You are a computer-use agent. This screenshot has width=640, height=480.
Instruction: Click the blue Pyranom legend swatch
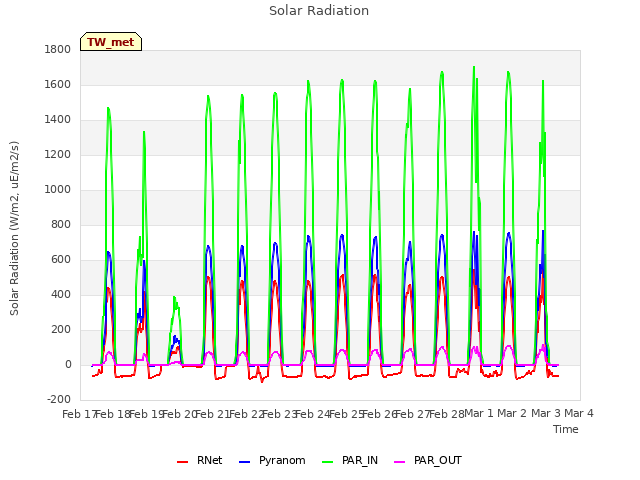coord(244,462)
